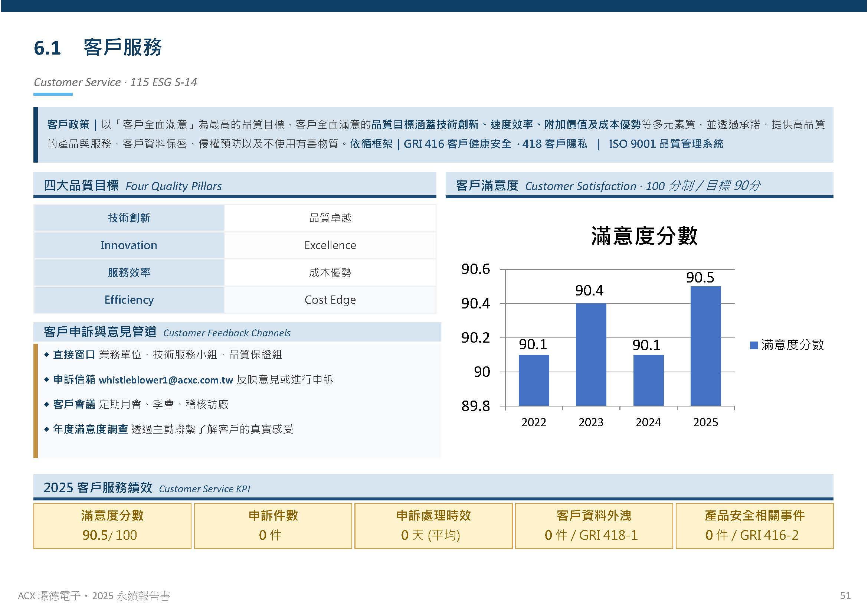Image resolution: width=868 pixels, height=614 pixels.
Task: Click the 90.5 data label above 2025 bar
Action: (700, 278)
